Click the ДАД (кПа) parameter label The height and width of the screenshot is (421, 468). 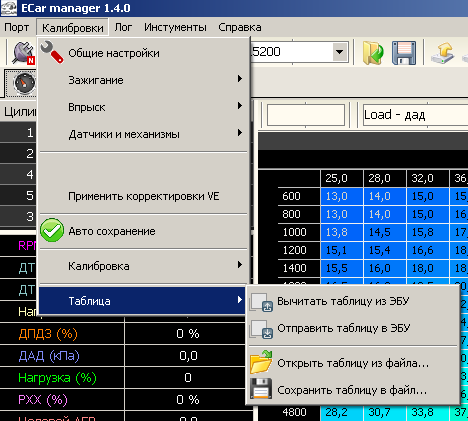tap(49, 356)
